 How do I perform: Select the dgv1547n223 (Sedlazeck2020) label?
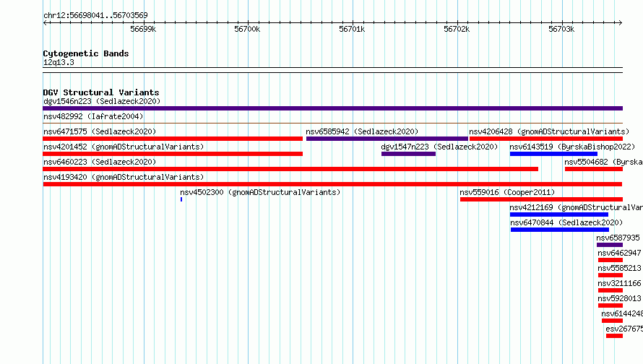pos(439,147)
